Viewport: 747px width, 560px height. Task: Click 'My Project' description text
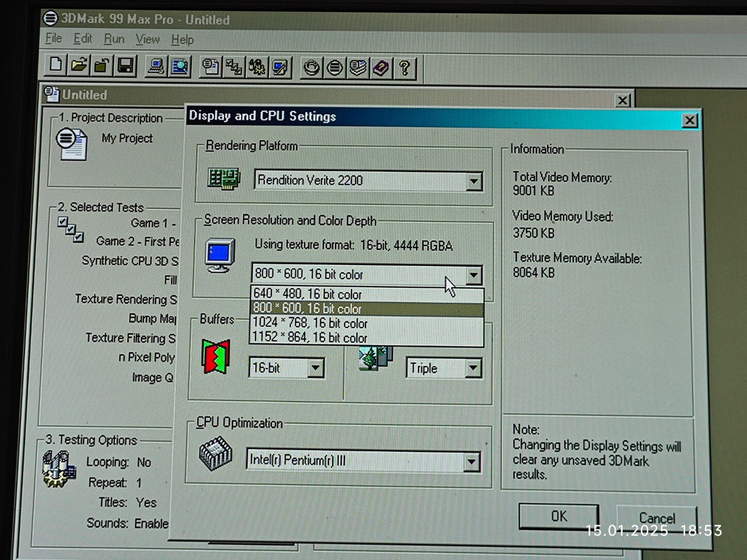pyautogui.click(x=127, y=138)
